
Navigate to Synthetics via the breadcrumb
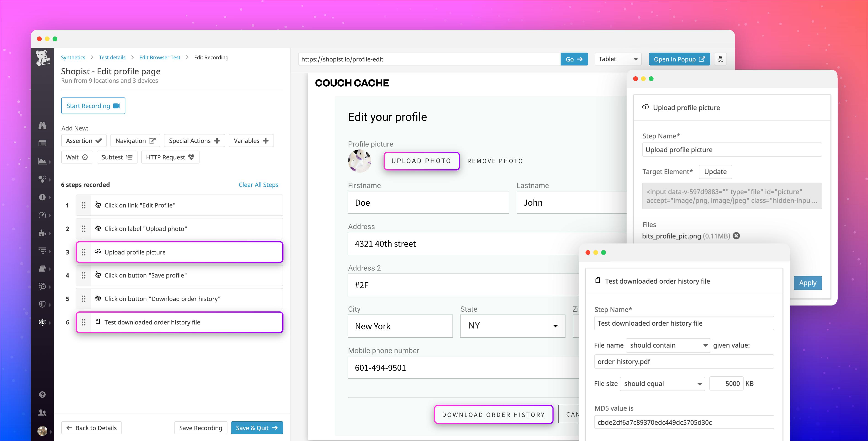coord(73,57)
